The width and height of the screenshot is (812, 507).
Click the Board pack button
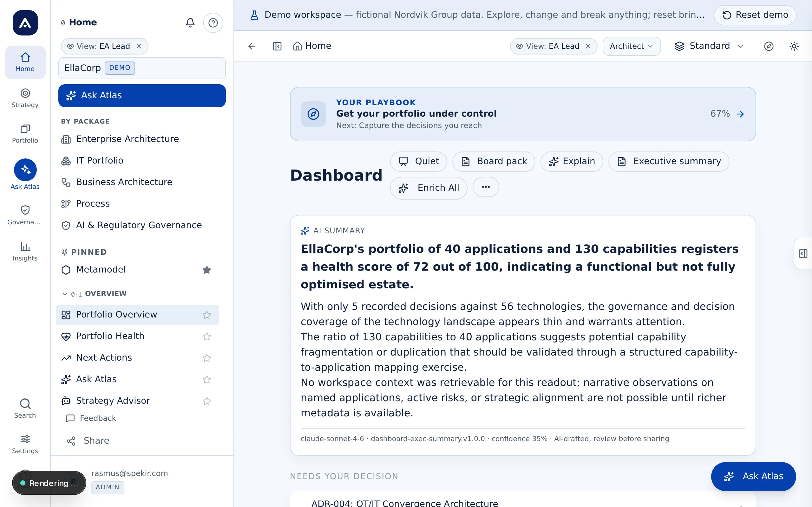[x=494, y=161]
